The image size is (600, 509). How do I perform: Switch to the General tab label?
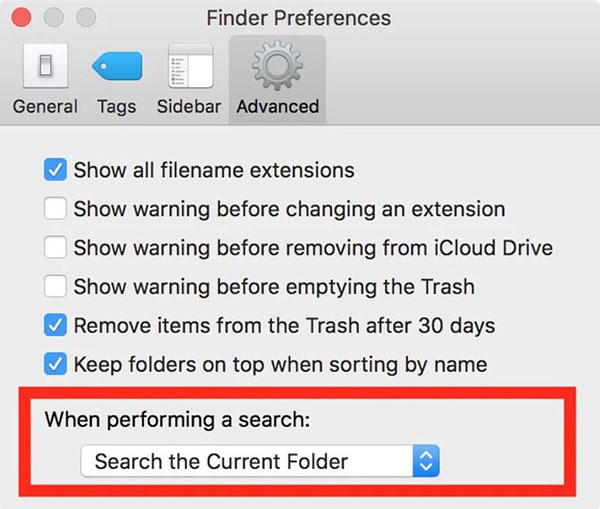tap(45, 106)
